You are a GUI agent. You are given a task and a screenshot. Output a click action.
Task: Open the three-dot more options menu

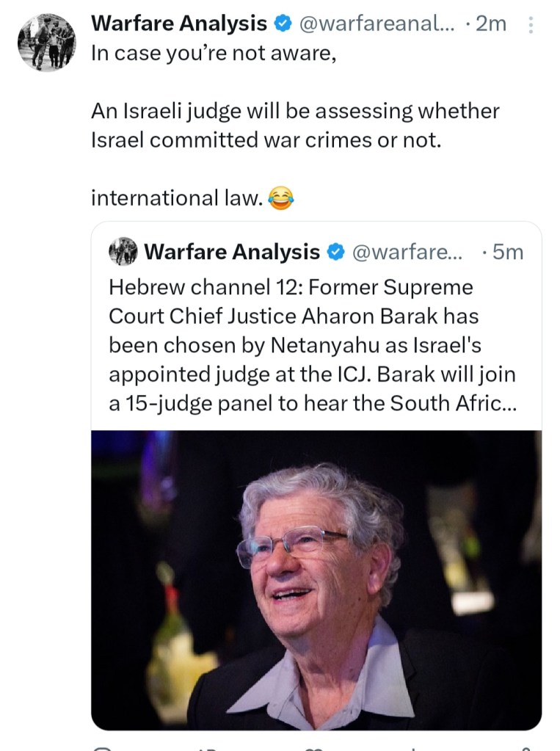click(531, 25)
